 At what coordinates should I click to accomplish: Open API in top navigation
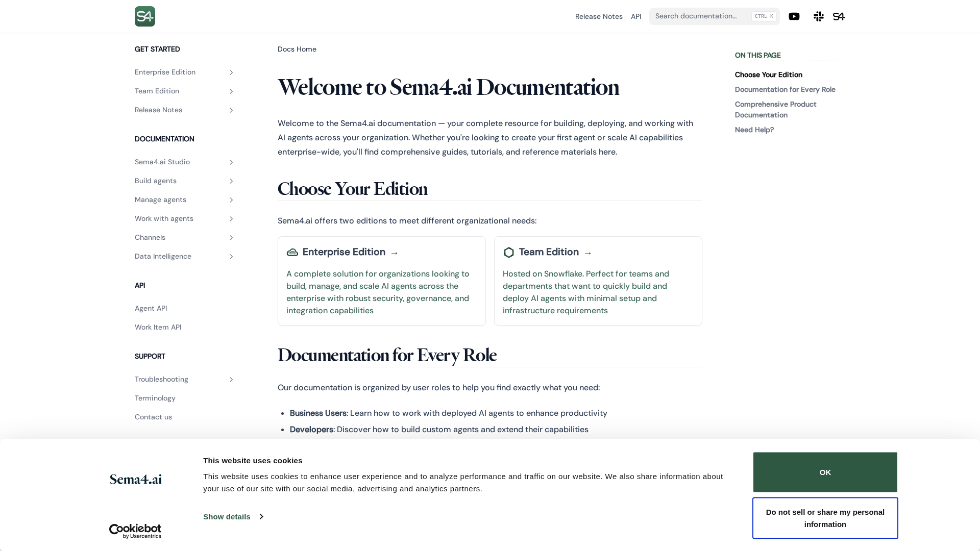point(635,16)
